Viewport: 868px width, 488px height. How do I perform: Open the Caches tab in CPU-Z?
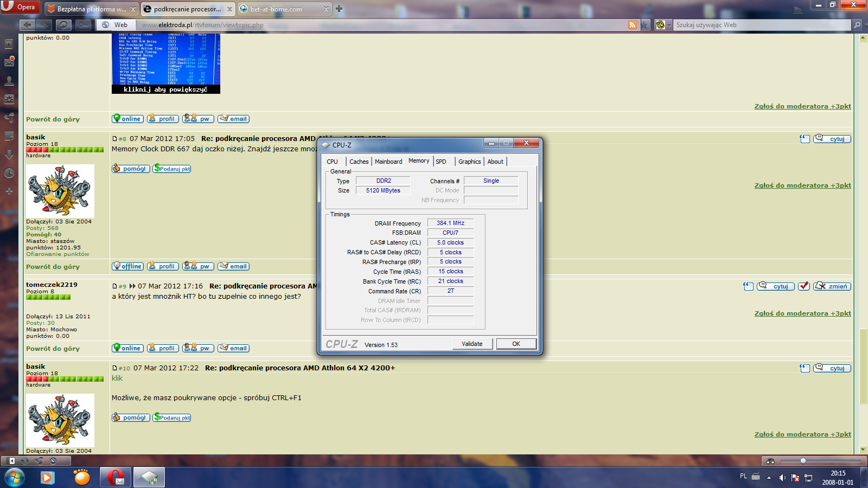[x=359, y=162]
